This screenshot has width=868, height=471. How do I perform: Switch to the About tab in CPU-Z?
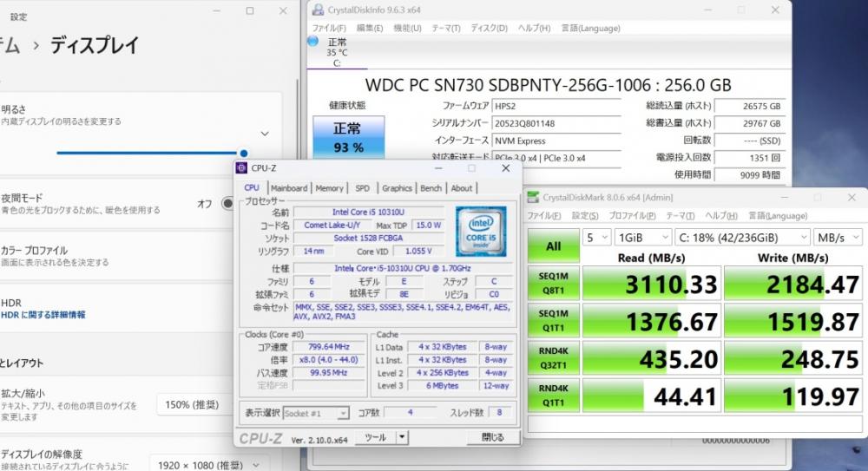[461, 188]
